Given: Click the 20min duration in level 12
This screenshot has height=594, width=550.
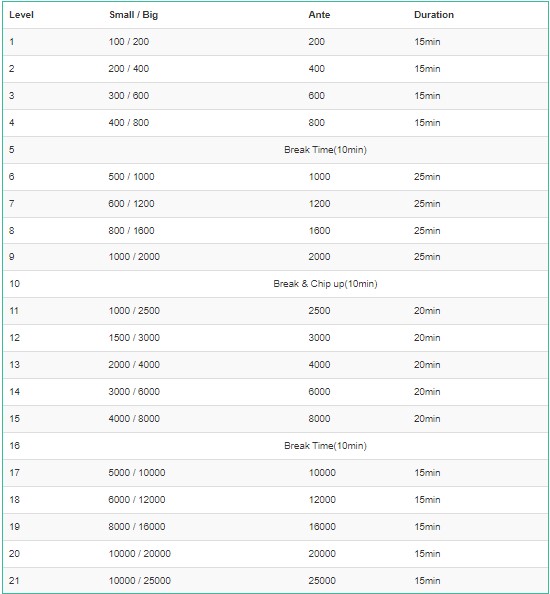Looking at the screenshot, I should (427, 338).
